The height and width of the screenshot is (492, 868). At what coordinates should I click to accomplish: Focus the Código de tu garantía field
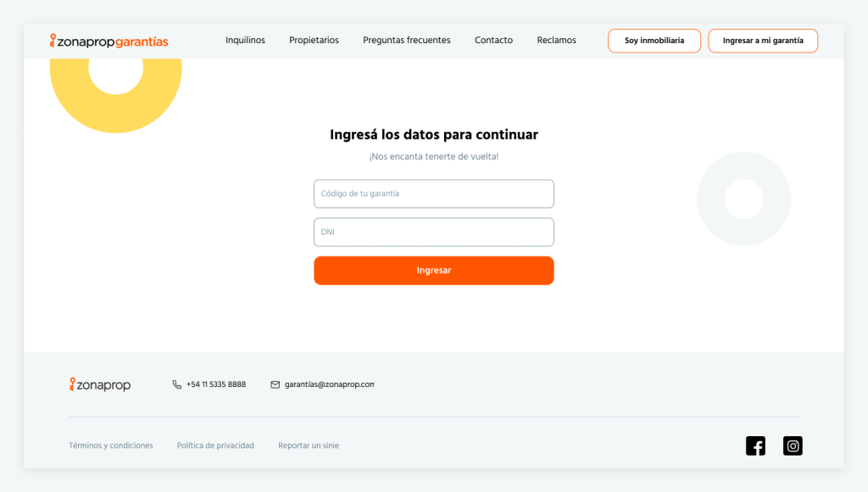[434, 194]
